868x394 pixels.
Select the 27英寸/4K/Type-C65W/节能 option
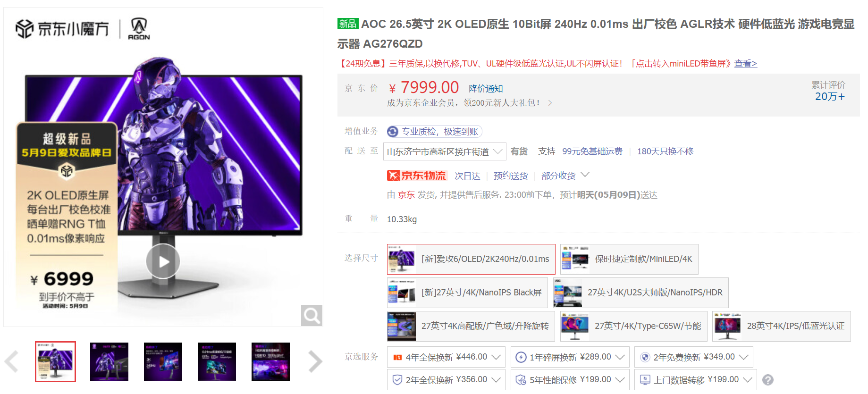point(634,326)
